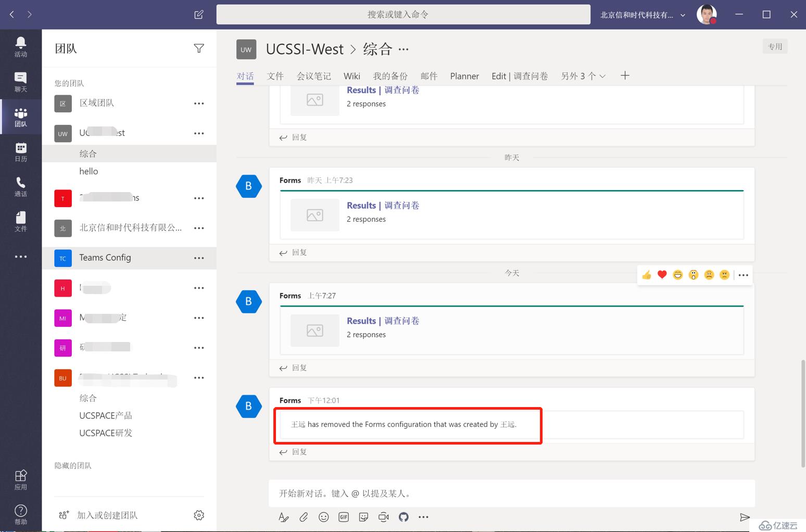Image resolution: width=806 pixels, height=532 pixels.
Task: Switch to the 对话 tab
Action: click(x=245, y=76)
